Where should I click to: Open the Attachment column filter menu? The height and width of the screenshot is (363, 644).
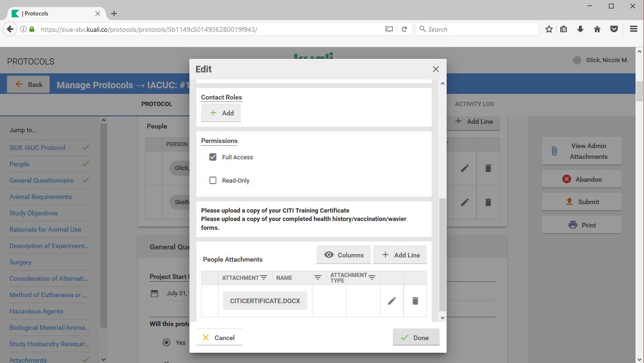264,278
